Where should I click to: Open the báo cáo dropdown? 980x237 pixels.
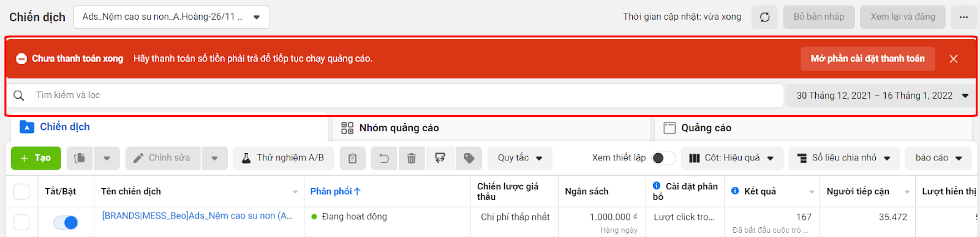(939, 158)
